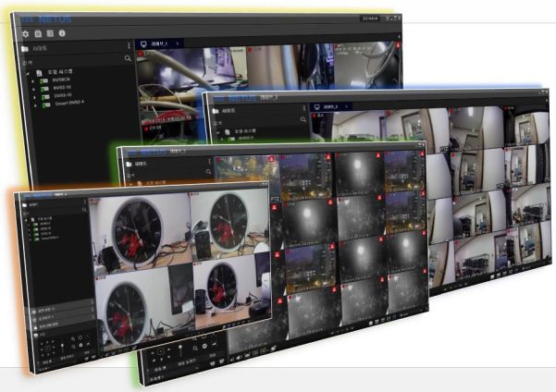
Task: Open settings gear in the NETUS toolbar
Action: tap(26, 33)
